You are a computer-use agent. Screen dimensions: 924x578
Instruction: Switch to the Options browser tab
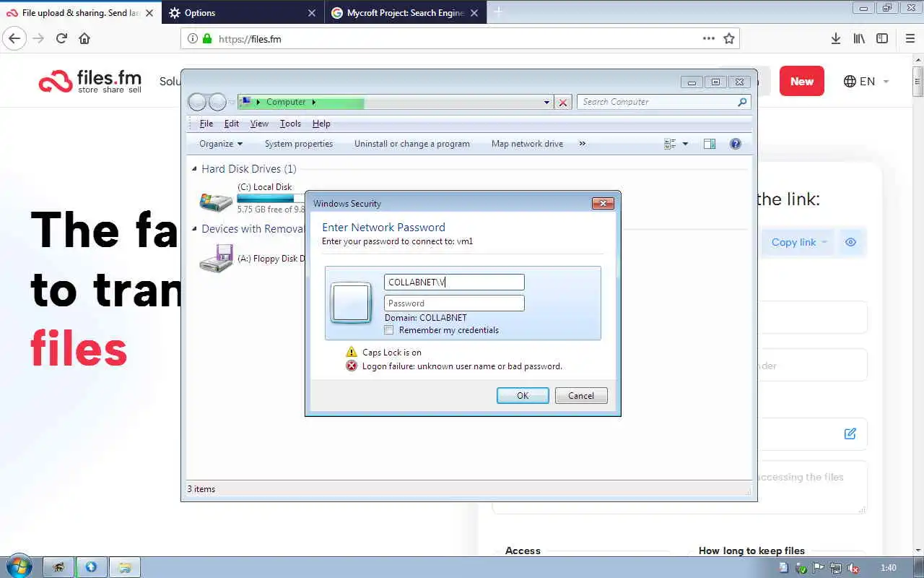[x=242, y=12]
